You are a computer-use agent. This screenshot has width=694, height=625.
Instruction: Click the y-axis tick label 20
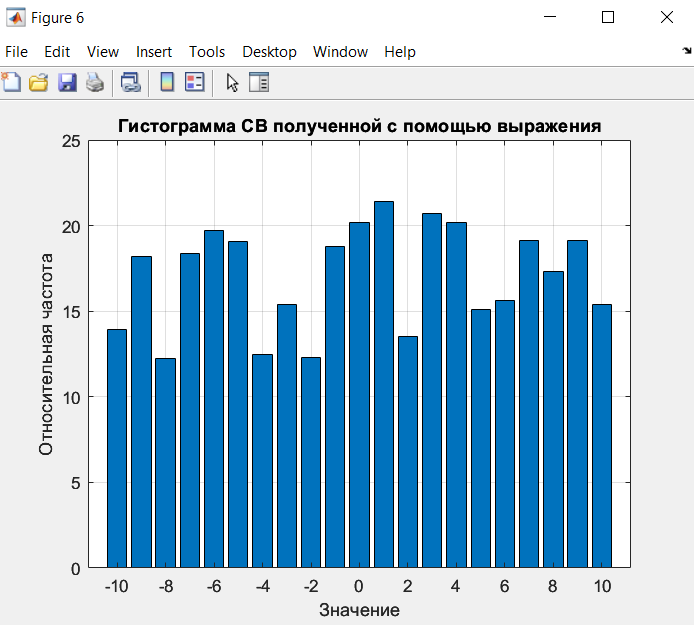click(x=71, y=227)
